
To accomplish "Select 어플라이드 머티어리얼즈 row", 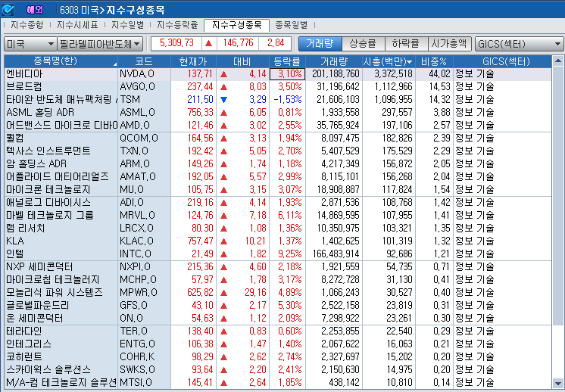I will (x=277, y=177).
